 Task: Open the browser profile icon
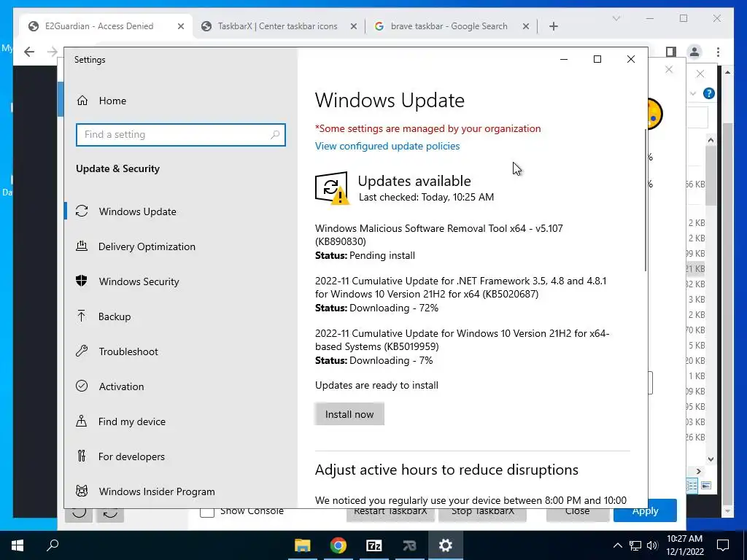tap(694, 52)
